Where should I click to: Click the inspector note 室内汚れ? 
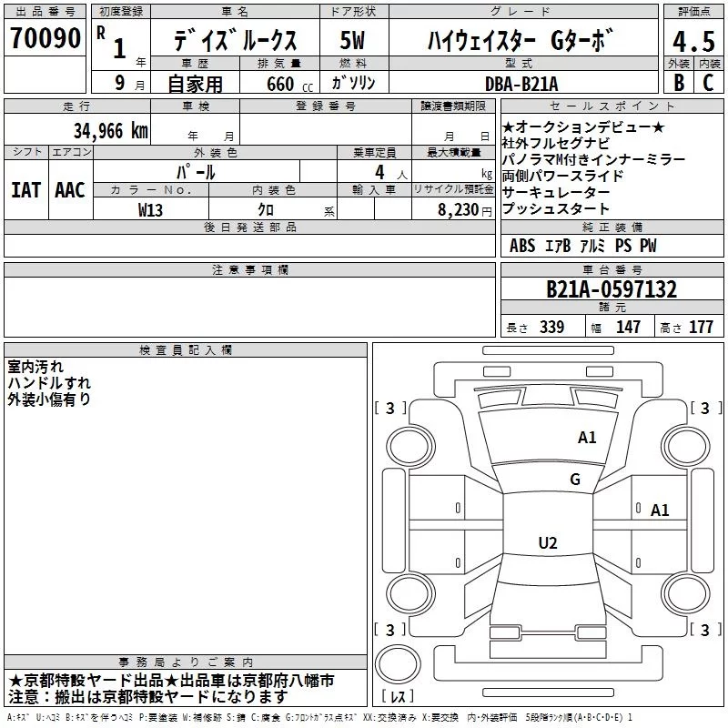click(35, 367)
